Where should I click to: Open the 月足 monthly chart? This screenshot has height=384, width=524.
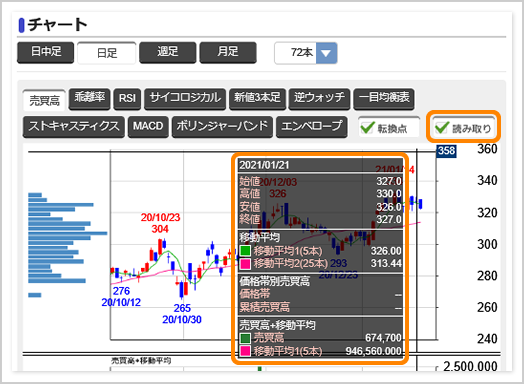click(x=228, y=52)
